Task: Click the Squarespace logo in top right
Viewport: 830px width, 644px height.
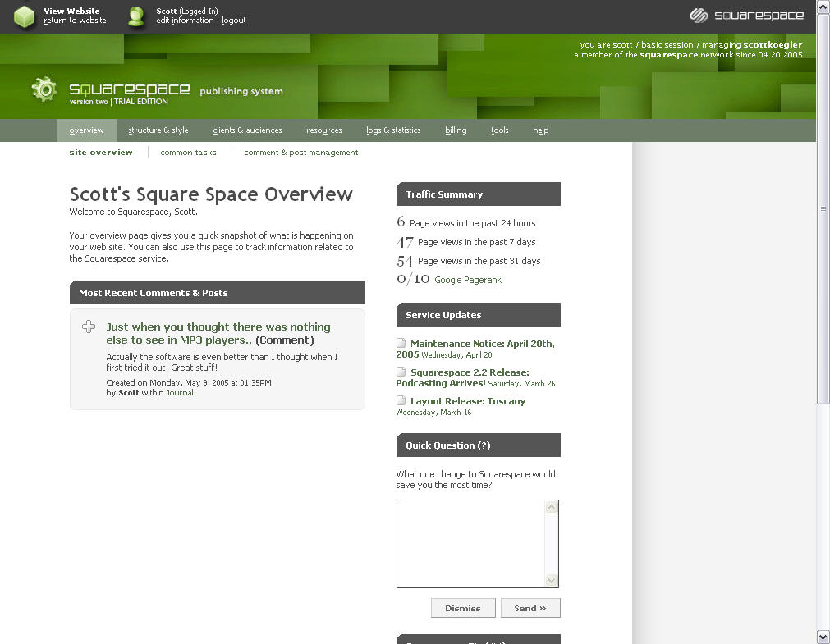Action: pos(746,16)
